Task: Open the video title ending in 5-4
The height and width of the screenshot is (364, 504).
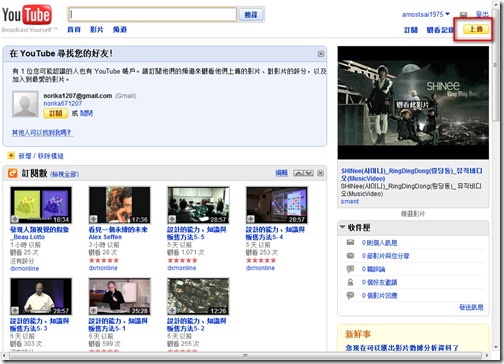Action: click(275, 233)
